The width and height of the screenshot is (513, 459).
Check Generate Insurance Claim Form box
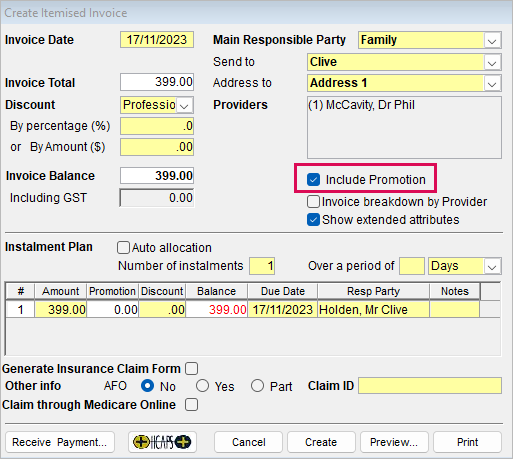click(x=192, y=369)
